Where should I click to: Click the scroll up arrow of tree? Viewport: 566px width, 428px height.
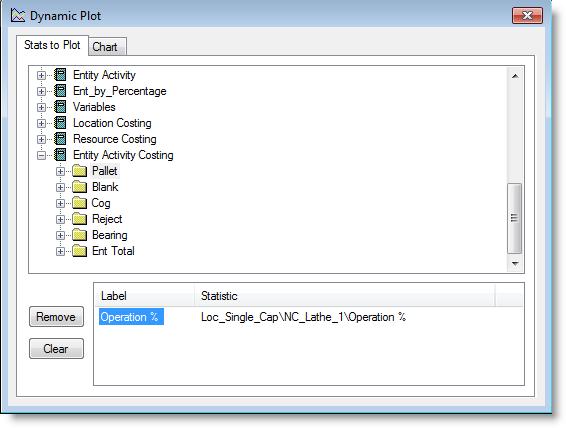(515, 76)
